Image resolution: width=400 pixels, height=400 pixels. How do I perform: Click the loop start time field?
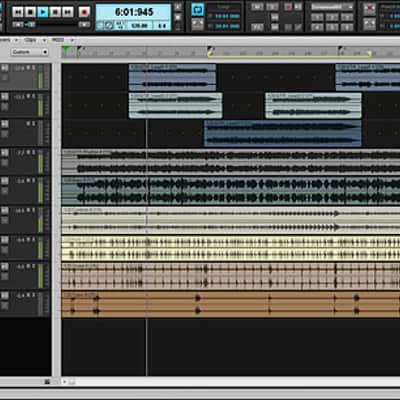click(x=227, y=16)
